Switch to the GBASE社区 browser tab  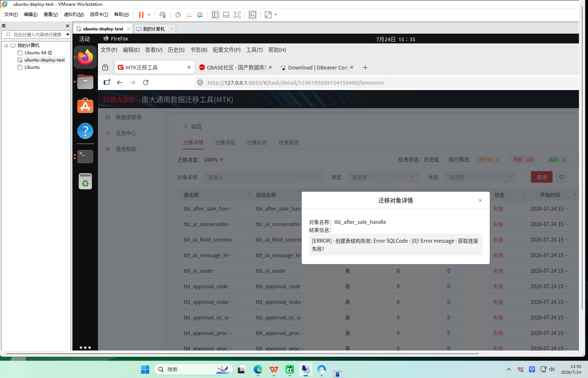pyautogui.click(x=235, y=68)
